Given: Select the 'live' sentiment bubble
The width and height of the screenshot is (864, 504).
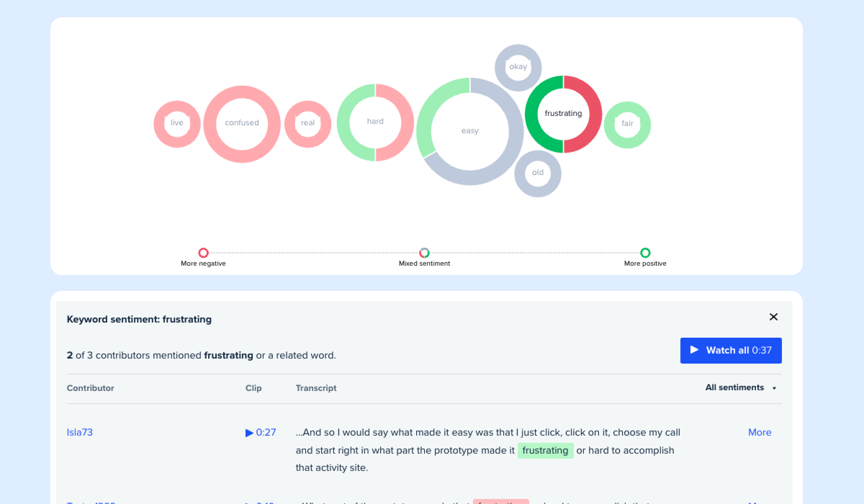Looking at the screenshot, I should (x=177, y=123).
